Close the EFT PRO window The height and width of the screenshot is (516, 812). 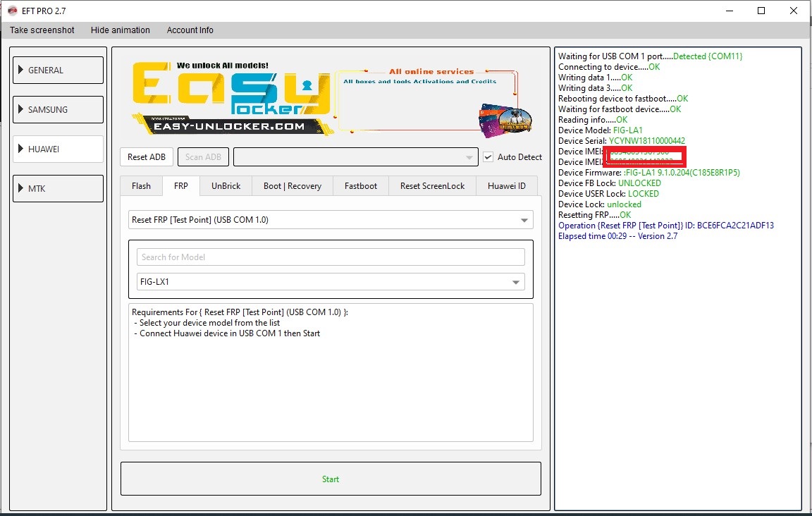[x=794, y=11]
